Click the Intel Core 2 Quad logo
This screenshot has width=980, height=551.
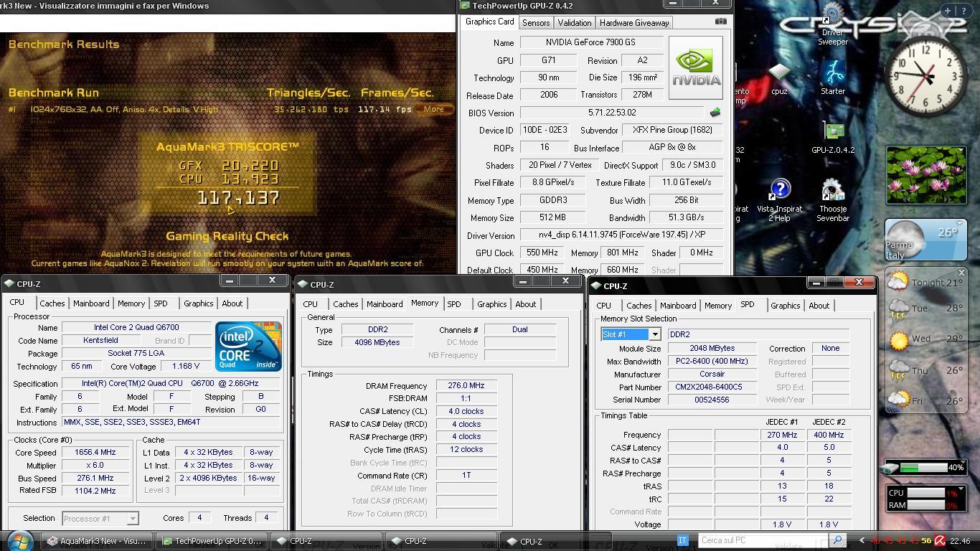point(248,347)
